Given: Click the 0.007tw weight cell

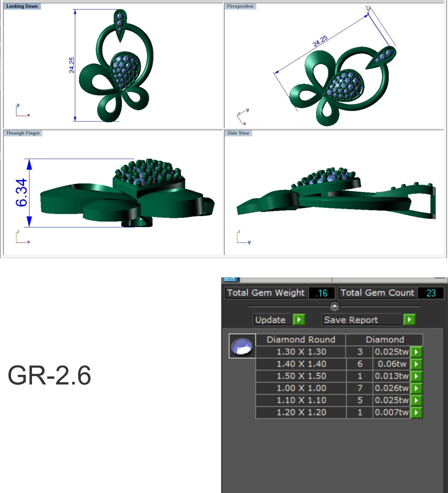Looking at the screenshot, I should click(x=392, y=413).
